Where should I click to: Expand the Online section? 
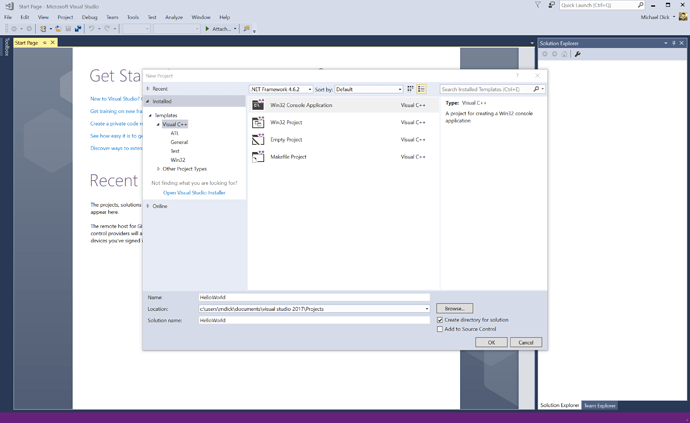point(148,206)
